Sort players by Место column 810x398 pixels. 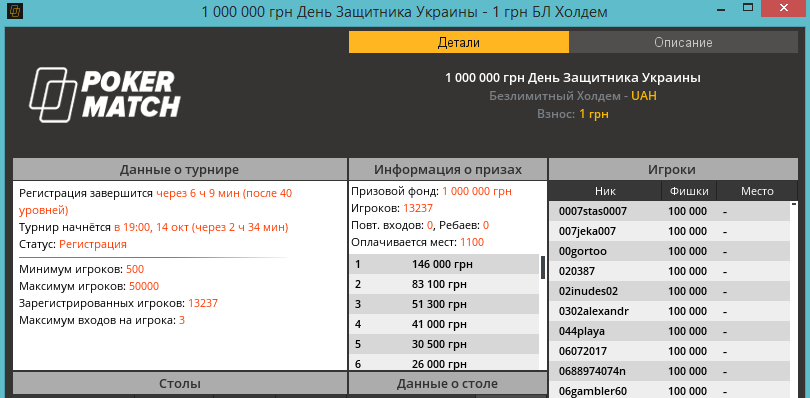(757, 191)
